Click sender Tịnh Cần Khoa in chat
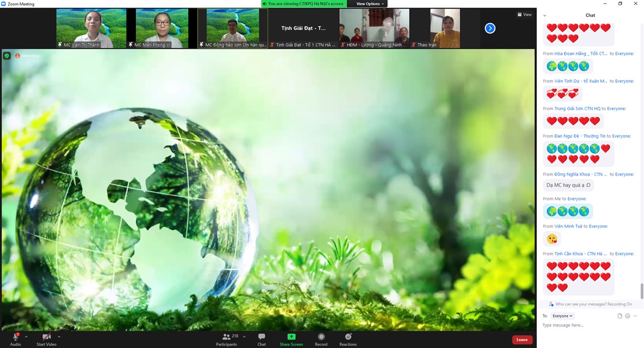Image resolution: width=644 pixels, height=348 pixels. 581,254
